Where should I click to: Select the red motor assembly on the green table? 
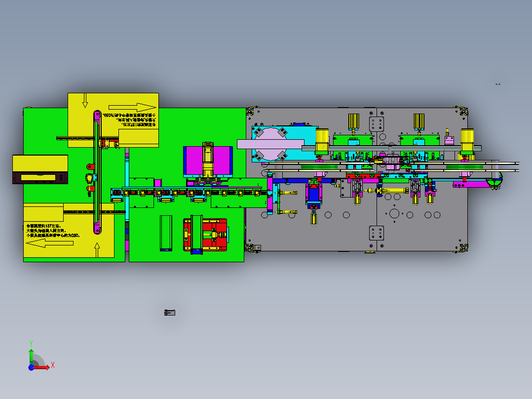[x=205, y=235]
